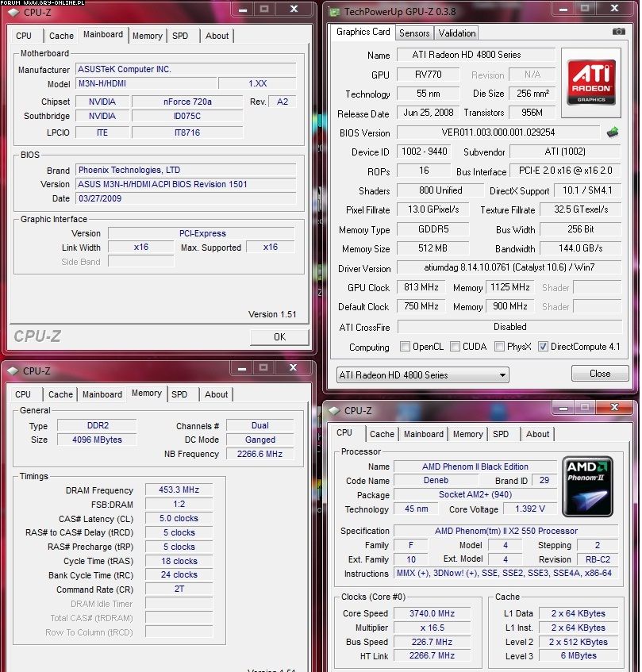Click the GPU name field ATI Radeon HD 4800 Series
Image resolution: width=642 pixels, height=672 pixels.
[476, 55]
